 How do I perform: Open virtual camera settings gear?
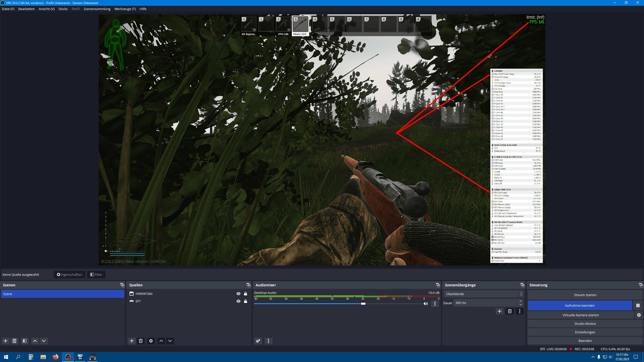pos(639,315)
